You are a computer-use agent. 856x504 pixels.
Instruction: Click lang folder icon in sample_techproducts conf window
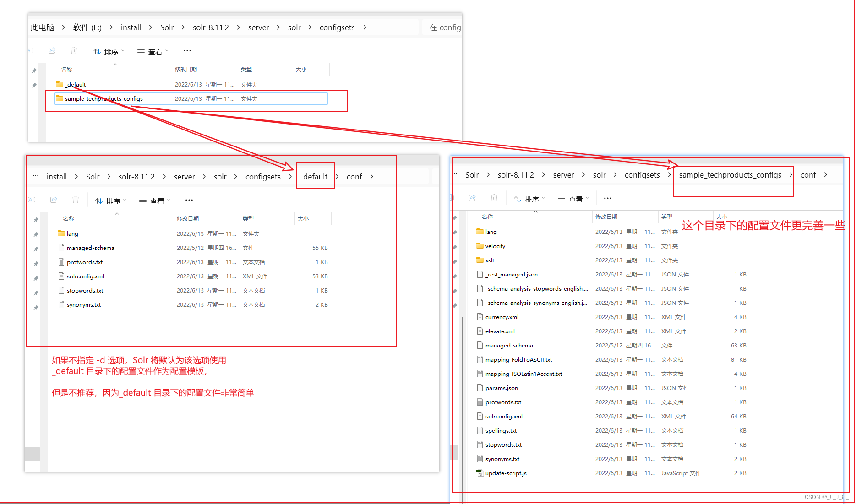480,232
